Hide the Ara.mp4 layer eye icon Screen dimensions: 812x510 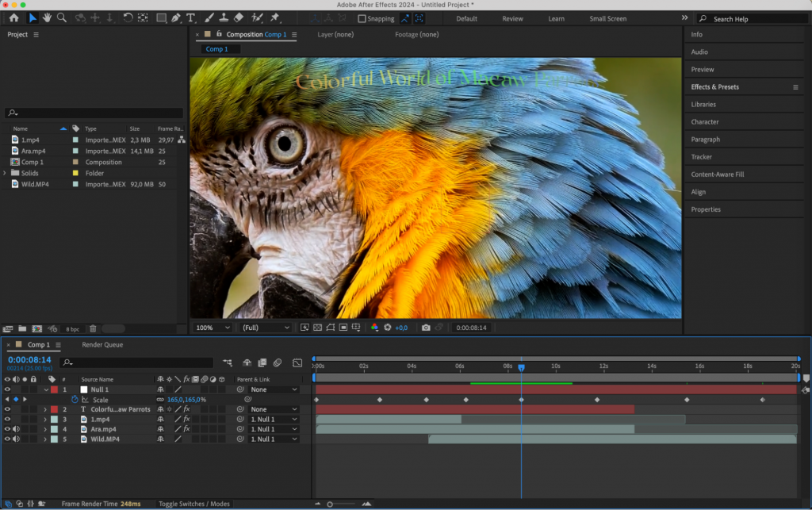click(7, 428)
